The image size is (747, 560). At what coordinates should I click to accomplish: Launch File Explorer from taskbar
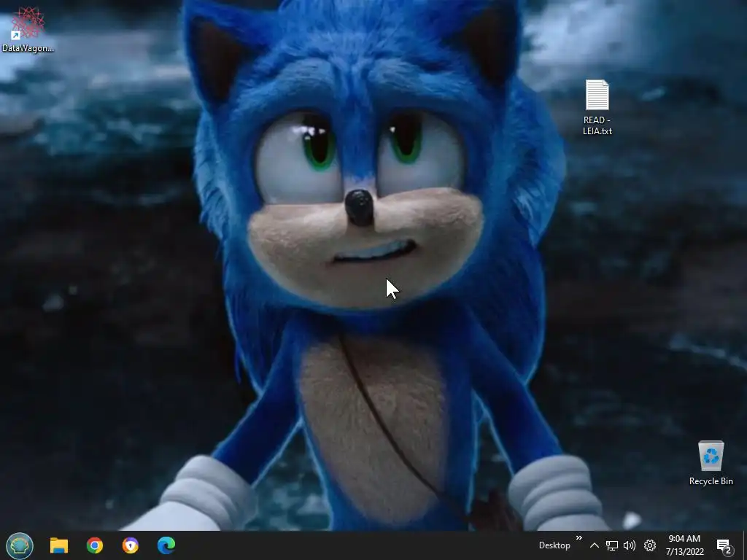click(59, 545)
